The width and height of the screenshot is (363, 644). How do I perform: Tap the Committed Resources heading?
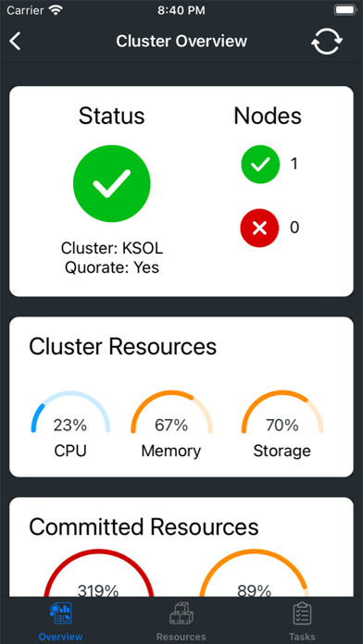(144, 526)
